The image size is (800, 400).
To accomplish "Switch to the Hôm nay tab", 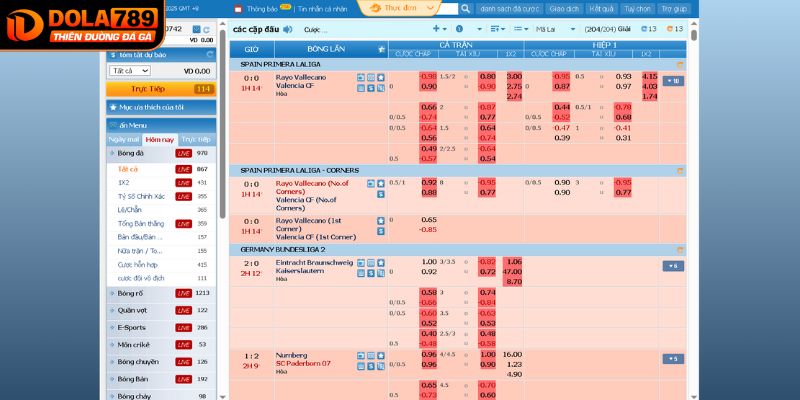I will click(160, 140).
